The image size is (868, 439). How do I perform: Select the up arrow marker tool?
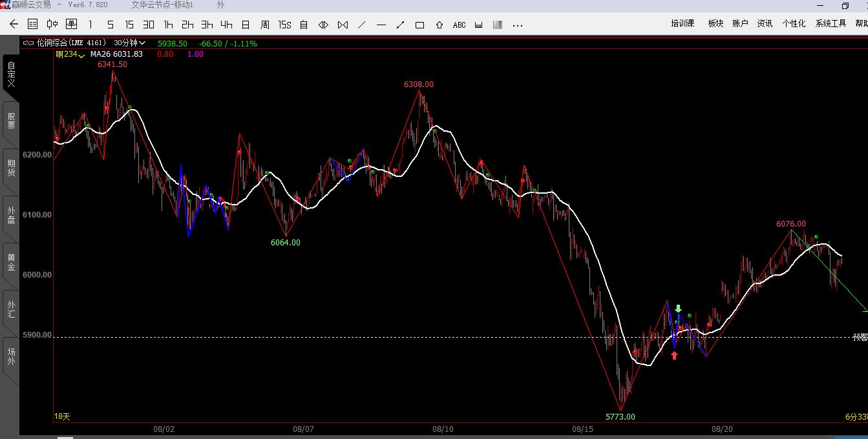click(x=439, y=25)
